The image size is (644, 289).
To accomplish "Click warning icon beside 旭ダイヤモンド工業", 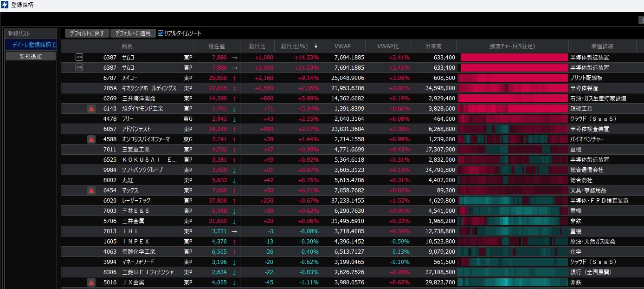I will (x=91, y=108).
